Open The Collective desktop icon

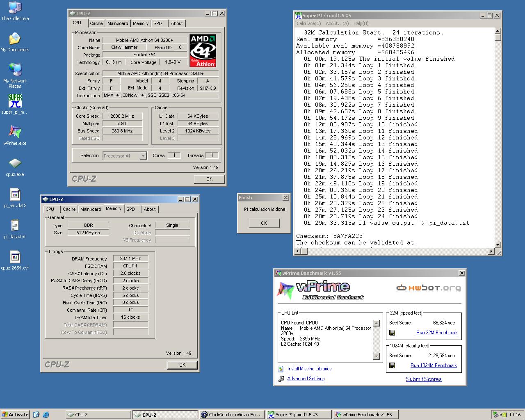tap(15, 11)
